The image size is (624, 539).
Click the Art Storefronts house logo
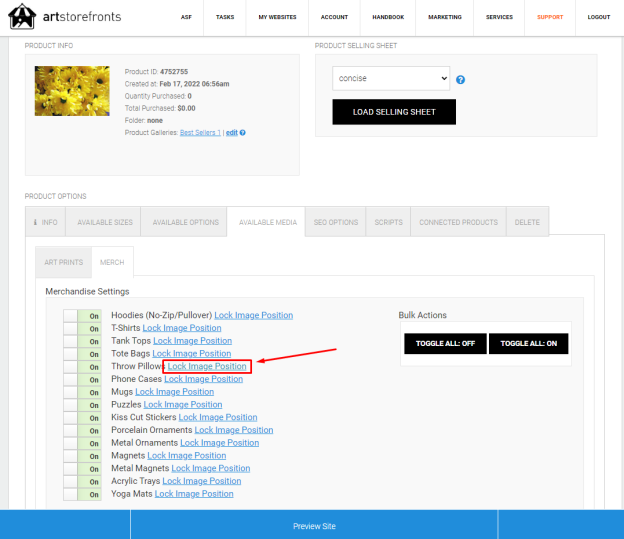22,16
